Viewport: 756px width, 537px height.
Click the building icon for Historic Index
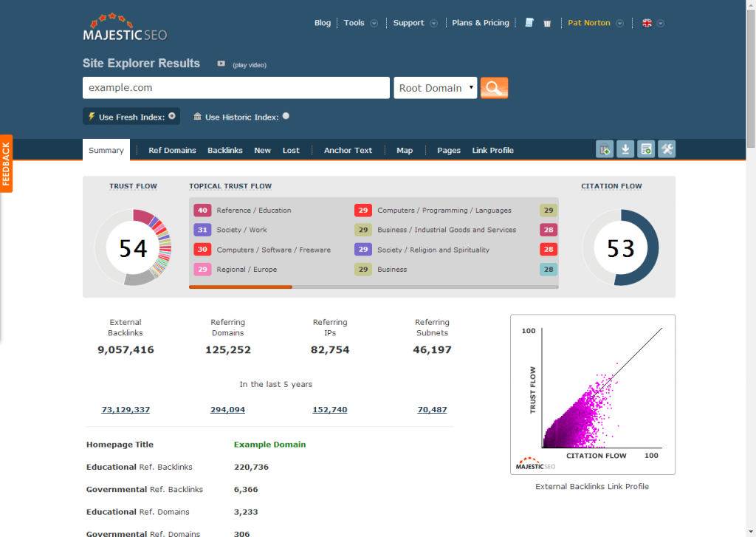pyautogui.click(x=197, y=116)
